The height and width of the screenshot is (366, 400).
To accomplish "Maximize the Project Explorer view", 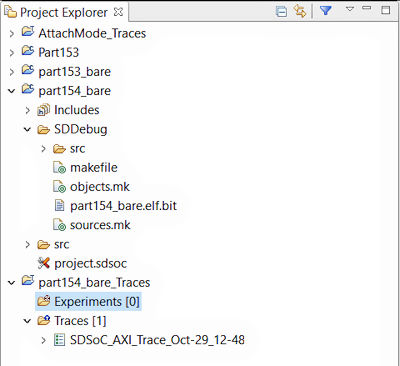I will tap(386, 10).
